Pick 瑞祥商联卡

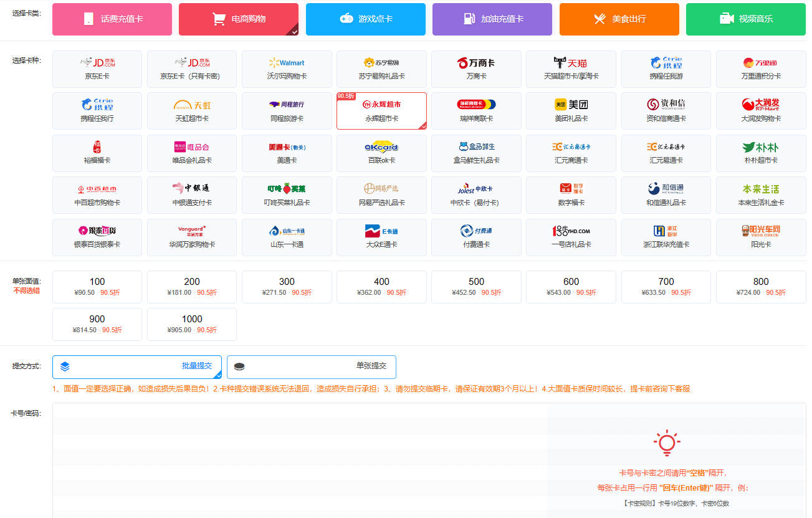(x=477, y=111)
